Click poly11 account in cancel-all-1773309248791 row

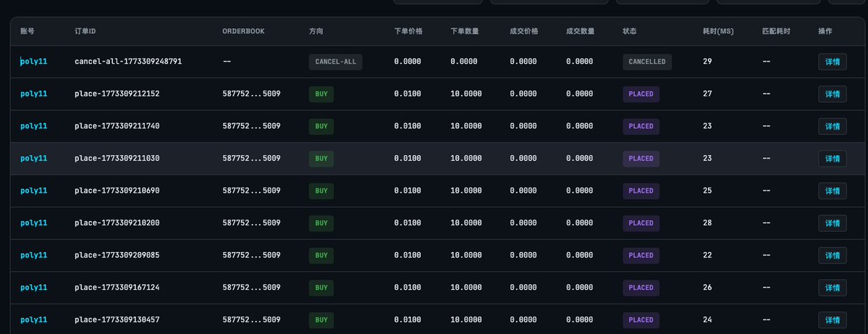pos(34,62)
